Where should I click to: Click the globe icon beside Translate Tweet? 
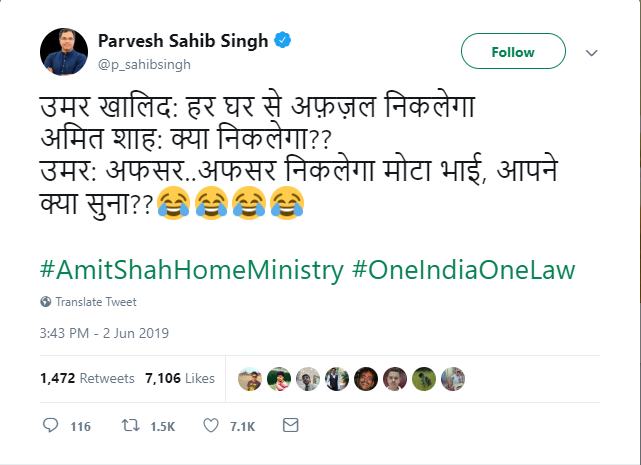click(x=46, y=302)
